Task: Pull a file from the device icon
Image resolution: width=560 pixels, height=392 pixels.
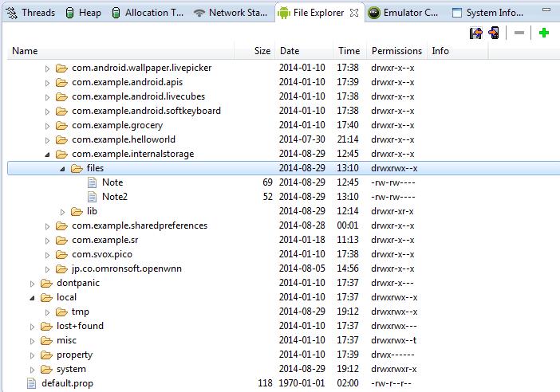Action: 475,33
